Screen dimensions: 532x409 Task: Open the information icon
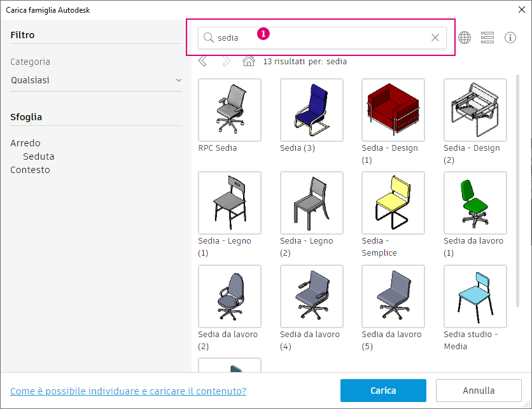[x=510, y=38]
